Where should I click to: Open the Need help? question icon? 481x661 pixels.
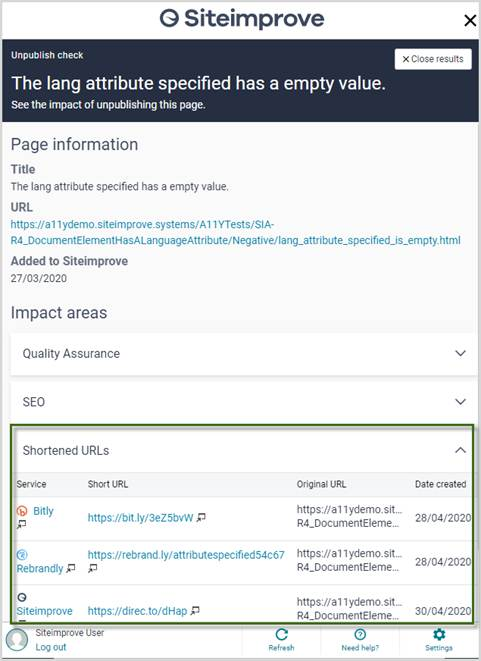coord(360,634)
